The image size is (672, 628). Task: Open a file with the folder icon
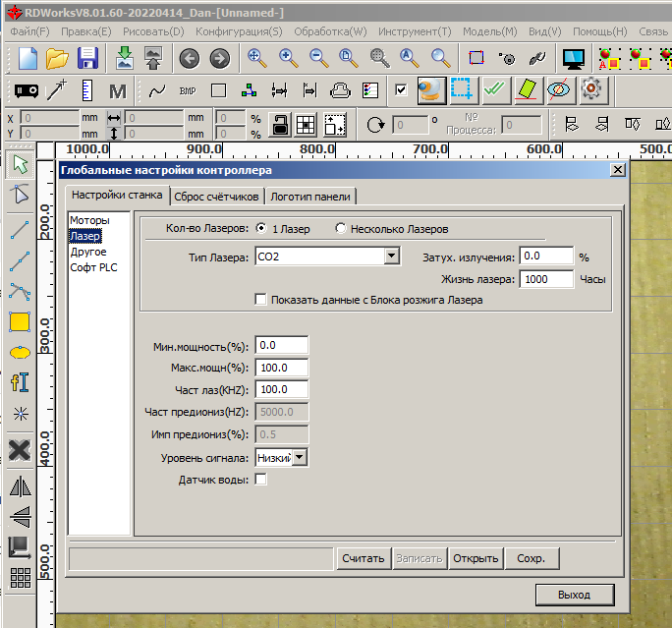[58, 58]
